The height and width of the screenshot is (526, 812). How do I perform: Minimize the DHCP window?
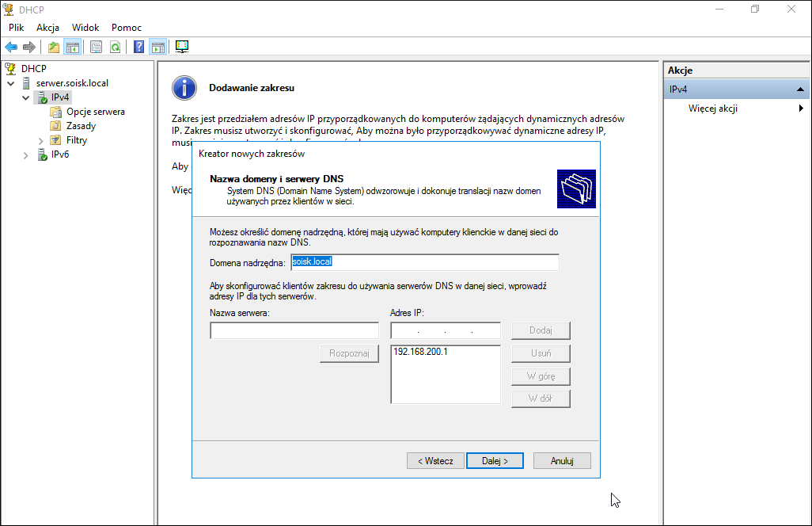point(719,9)
